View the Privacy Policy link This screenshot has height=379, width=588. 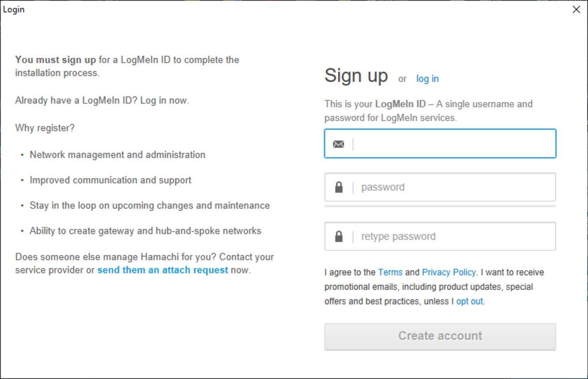(449, 273)
